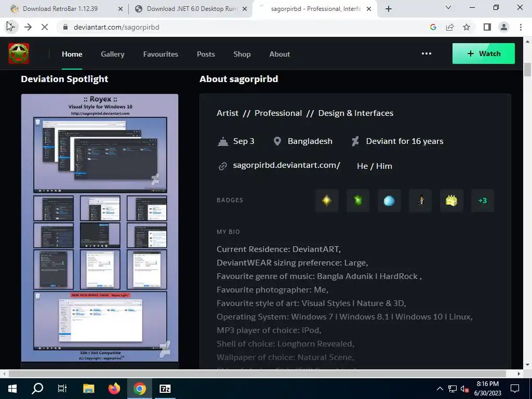Image resolution: width=532 pixels, height=399 pixels.
Task: Open the three-dot more options menu
Action: [427, 54]
